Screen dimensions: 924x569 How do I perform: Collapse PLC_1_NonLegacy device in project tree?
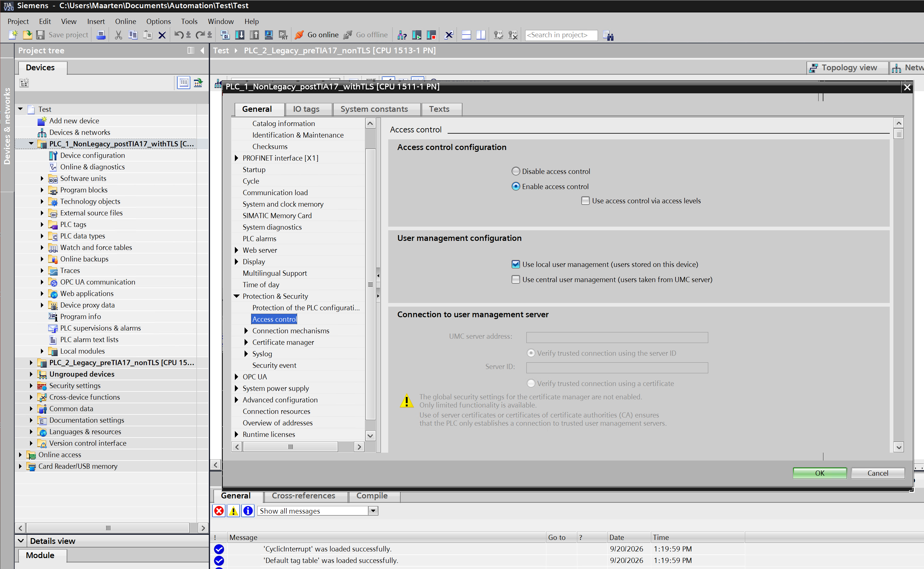(x=31, y=144)
